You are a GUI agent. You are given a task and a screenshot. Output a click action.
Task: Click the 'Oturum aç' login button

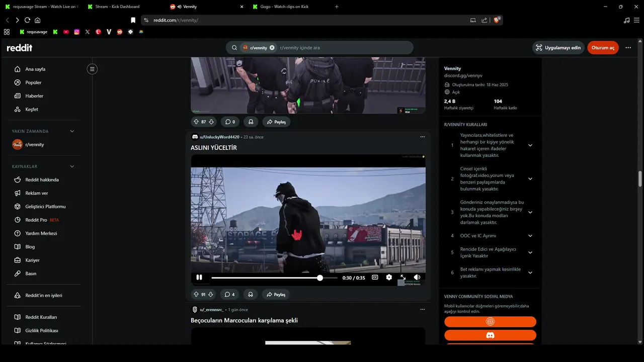603,48
